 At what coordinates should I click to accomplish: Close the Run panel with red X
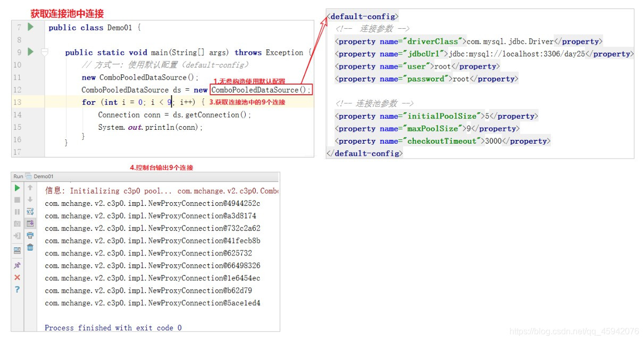pos(18,277)
